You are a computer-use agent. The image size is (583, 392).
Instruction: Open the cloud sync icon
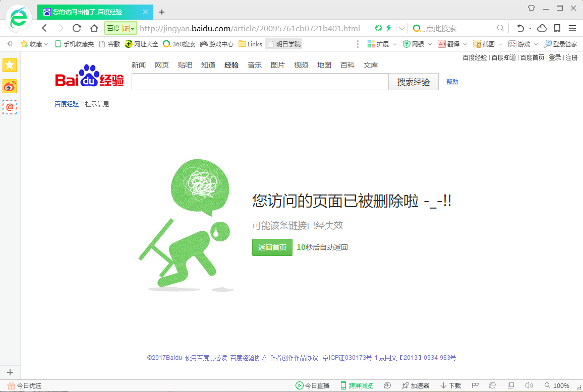(x=542, y=28)
